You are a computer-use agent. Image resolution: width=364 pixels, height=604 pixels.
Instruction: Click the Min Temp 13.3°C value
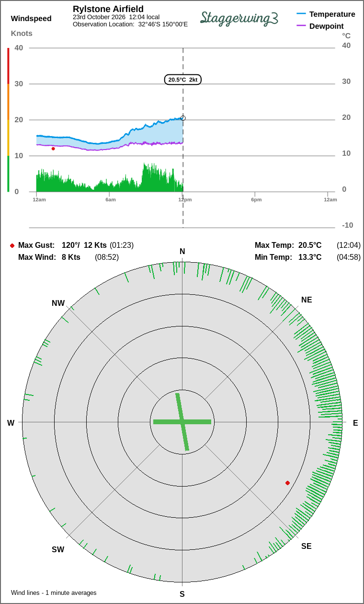[x=310, y=257]
